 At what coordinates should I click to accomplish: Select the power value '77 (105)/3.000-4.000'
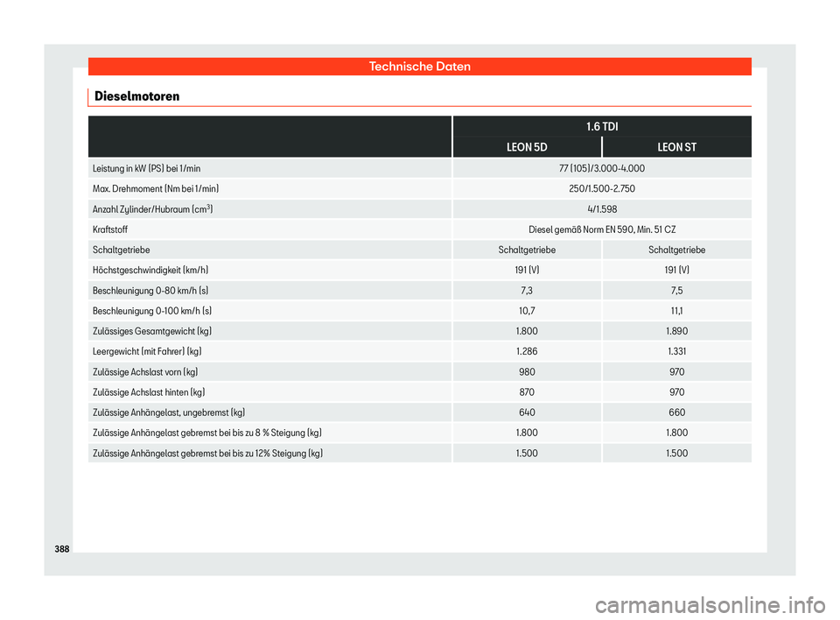click(602, 168)
